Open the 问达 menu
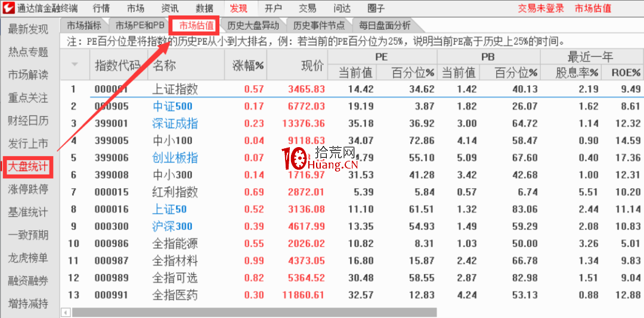 (x=342, y=8)
